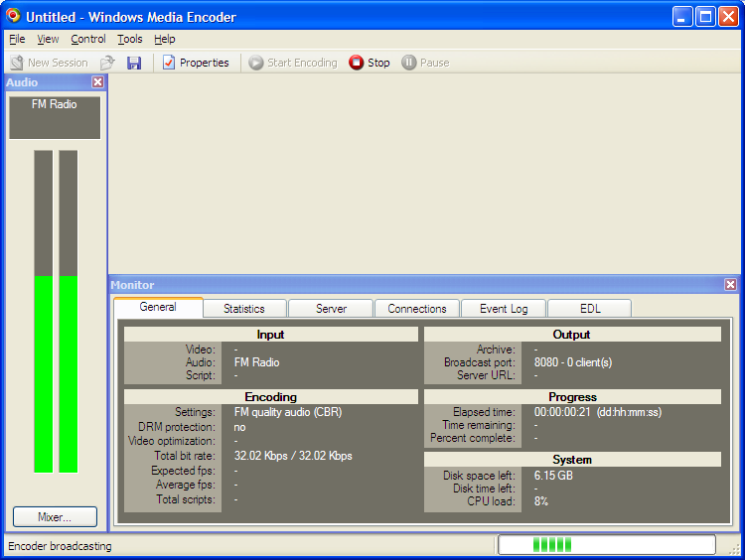The height and width of the screenshot is (560, 745).
Task: Click the '6.15 GB' disk space value
Action: [553, 476]
